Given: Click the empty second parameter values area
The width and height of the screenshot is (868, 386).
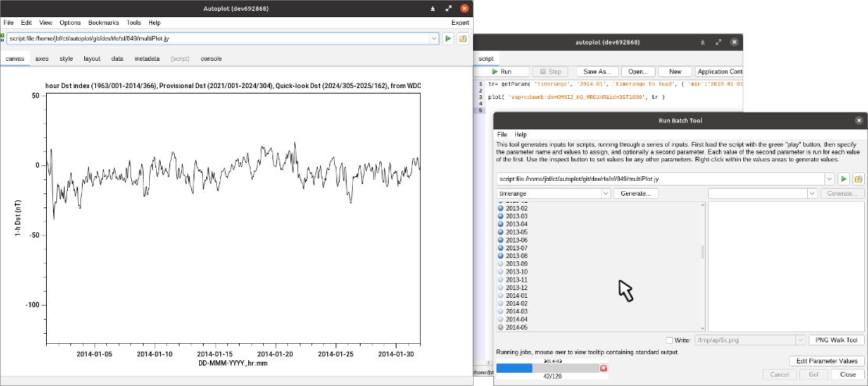Looking at the screenshot, I should coord(785,267).
